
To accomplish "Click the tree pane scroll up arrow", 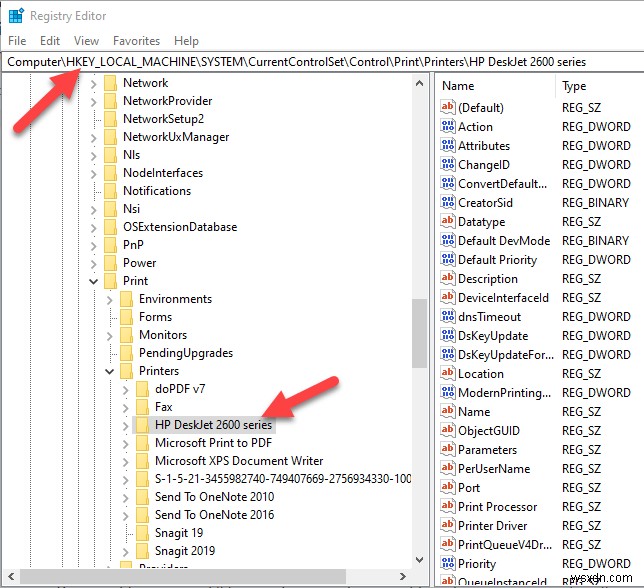I will (419, 83).
